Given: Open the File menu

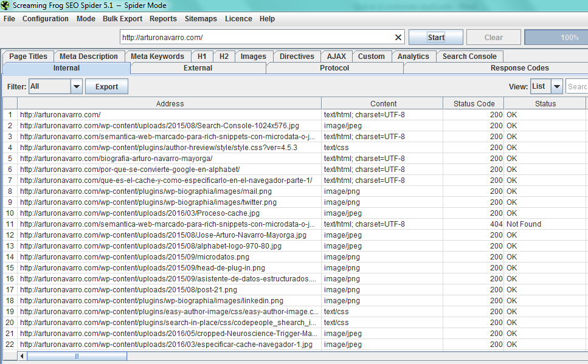Looking at the screenshot, I should tap(9, 19).
